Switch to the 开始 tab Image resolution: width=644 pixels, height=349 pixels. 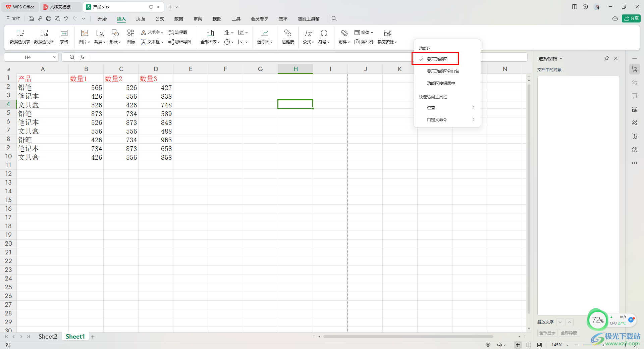(102, 19)
